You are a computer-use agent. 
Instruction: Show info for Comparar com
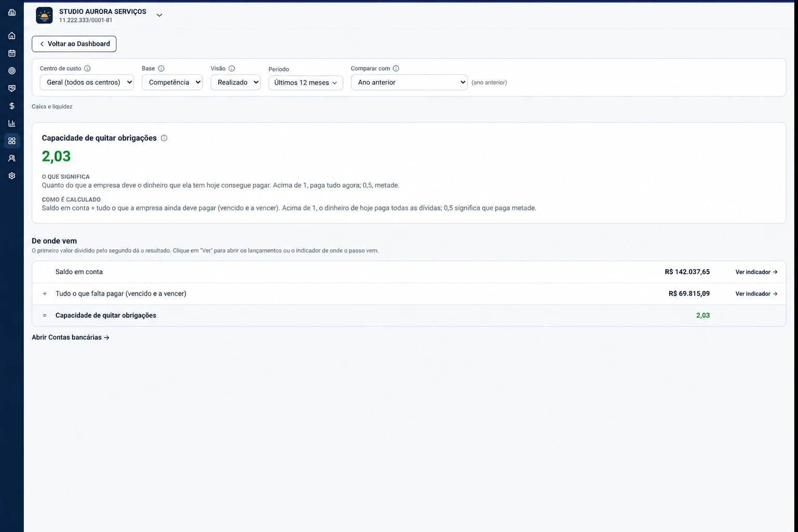[x=396, y=69]
